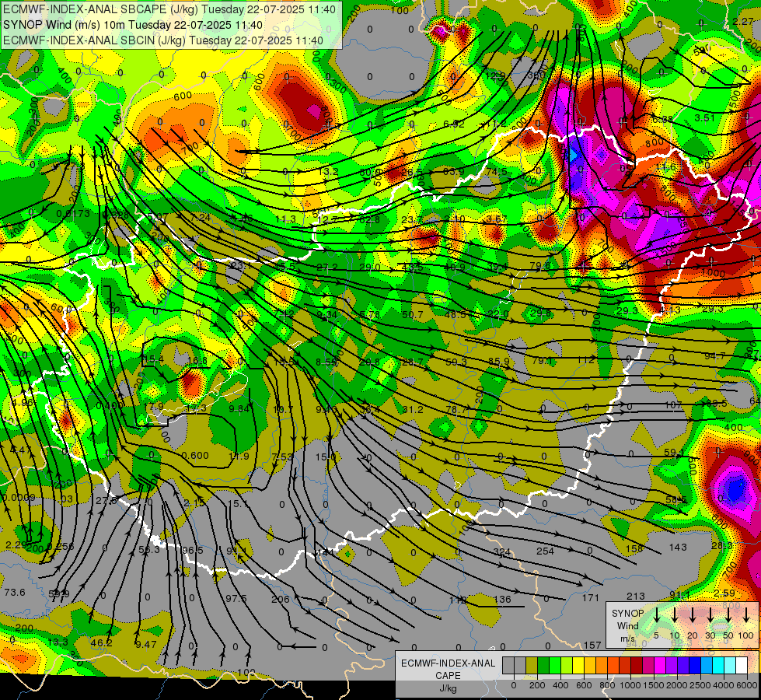Click the CIN value 213
761x700 pixels.
(635, 596)
